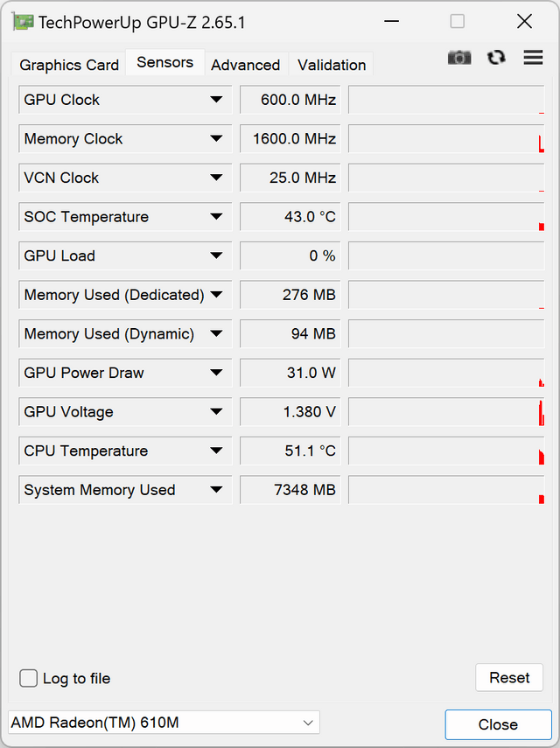
Task: Open the AMD Radeon(TM) 610M device selector
Action: (x=164, y=723)
